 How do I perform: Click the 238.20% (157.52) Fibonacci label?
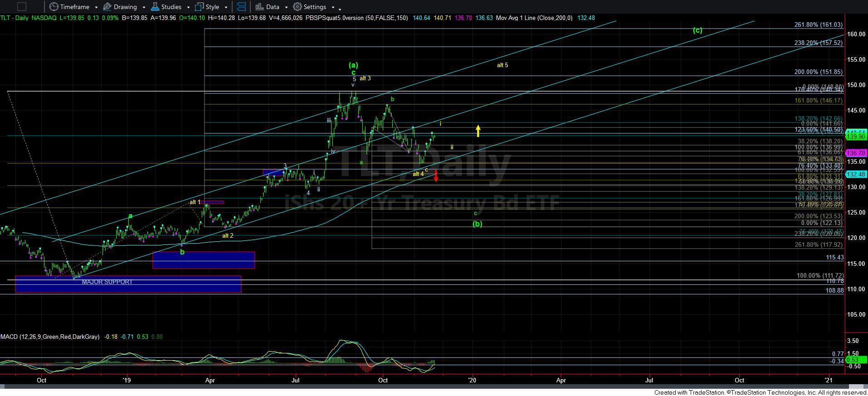[818, 43]
